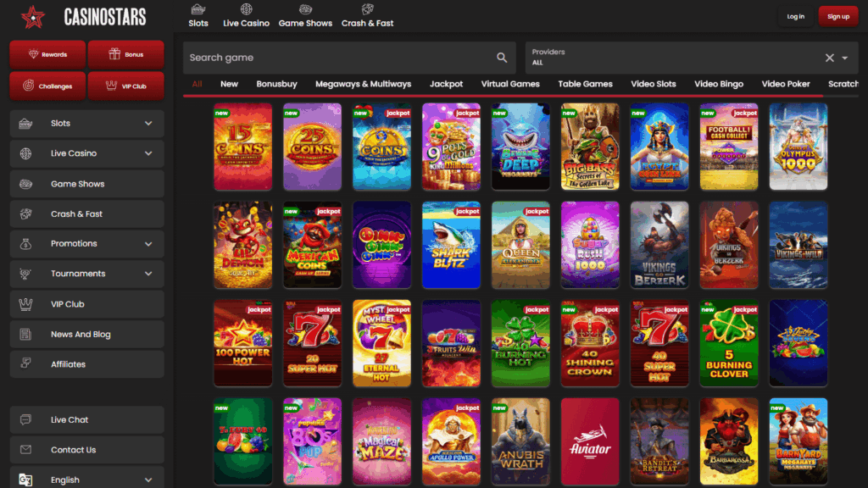Open Crash & Fast in the top navigation

(x=367, y=15)
